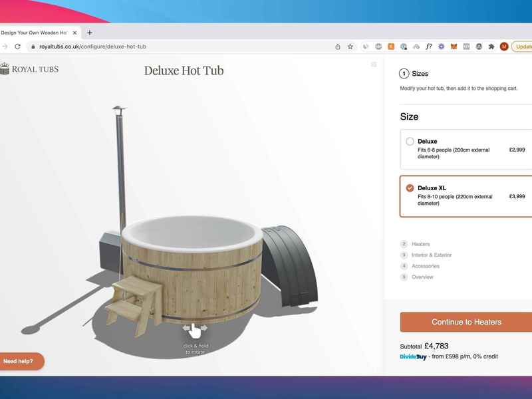This screenshot has height=399, width=532.
Task: Click the share icon in the address bar
Action: (338, 47)
